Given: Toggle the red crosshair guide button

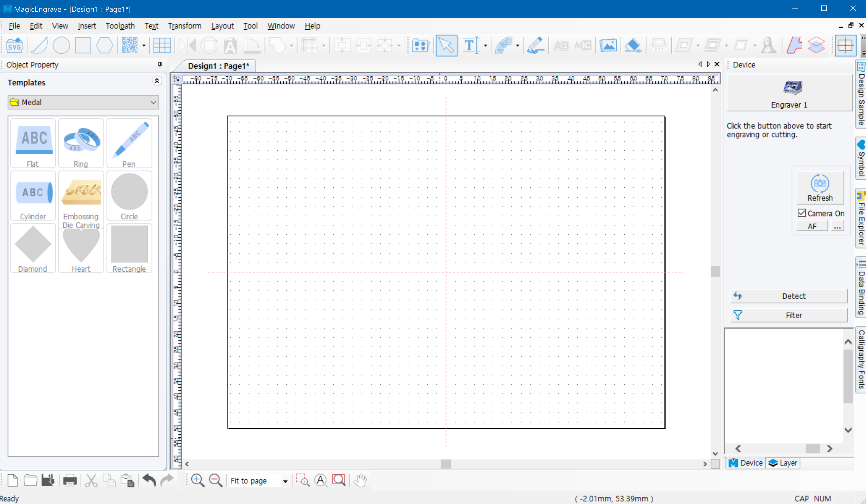Looking at the screenshot, I should point(845,45).
